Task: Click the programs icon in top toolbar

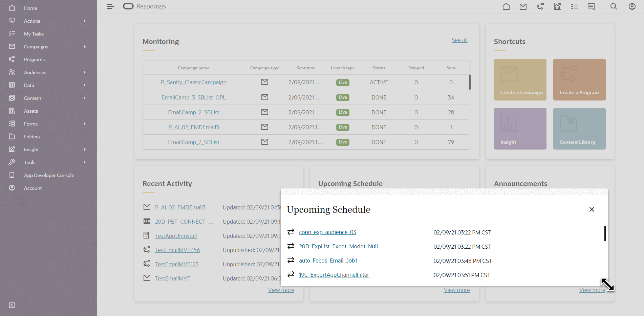Action: click(540, 6)
